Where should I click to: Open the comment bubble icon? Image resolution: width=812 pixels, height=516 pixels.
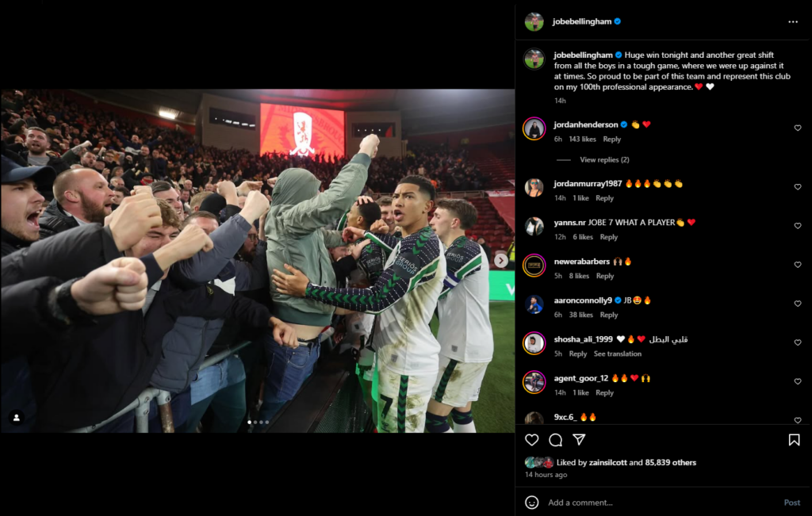556,440
